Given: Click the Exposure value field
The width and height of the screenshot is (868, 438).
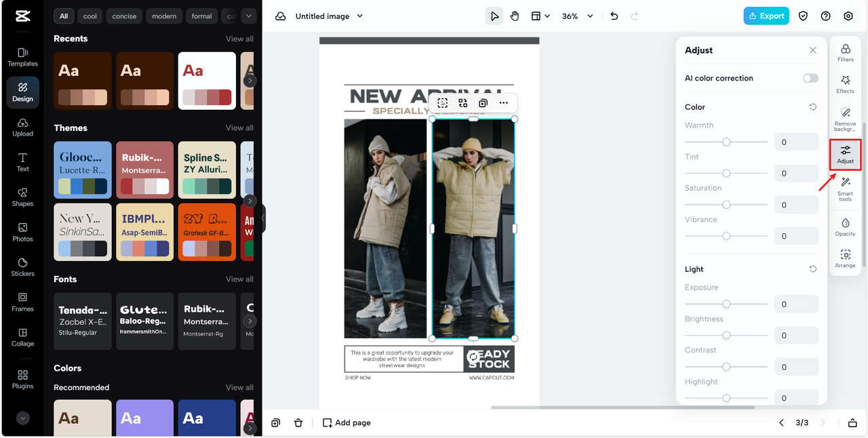Looking at the screenshot, I should pos(797,304).
